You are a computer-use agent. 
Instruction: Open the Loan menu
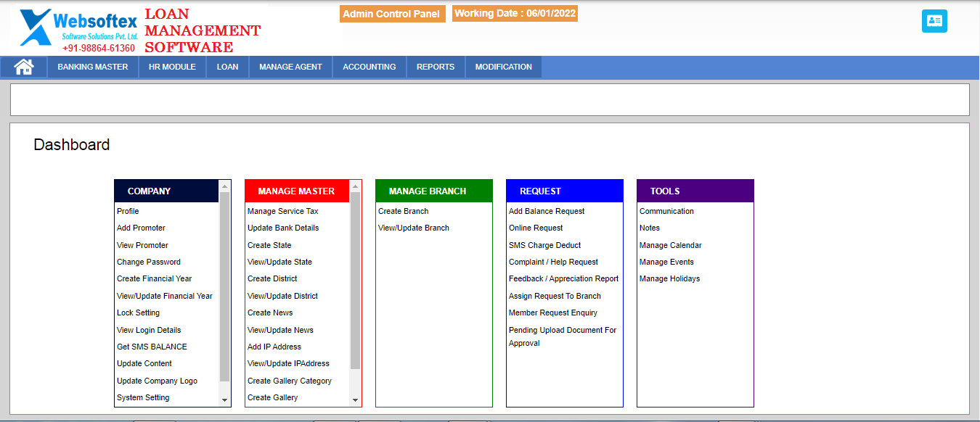227,67
